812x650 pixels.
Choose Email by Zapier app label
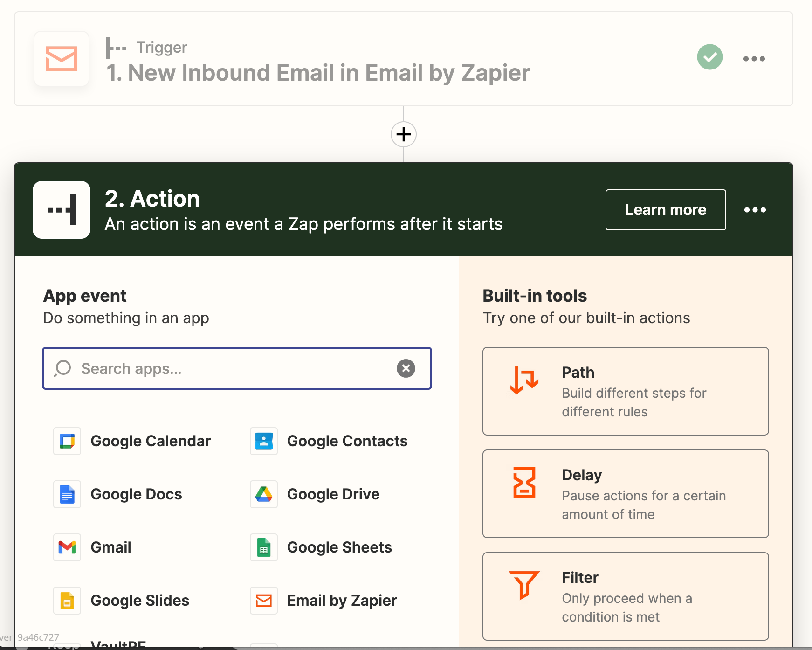[x=342, y=601]
